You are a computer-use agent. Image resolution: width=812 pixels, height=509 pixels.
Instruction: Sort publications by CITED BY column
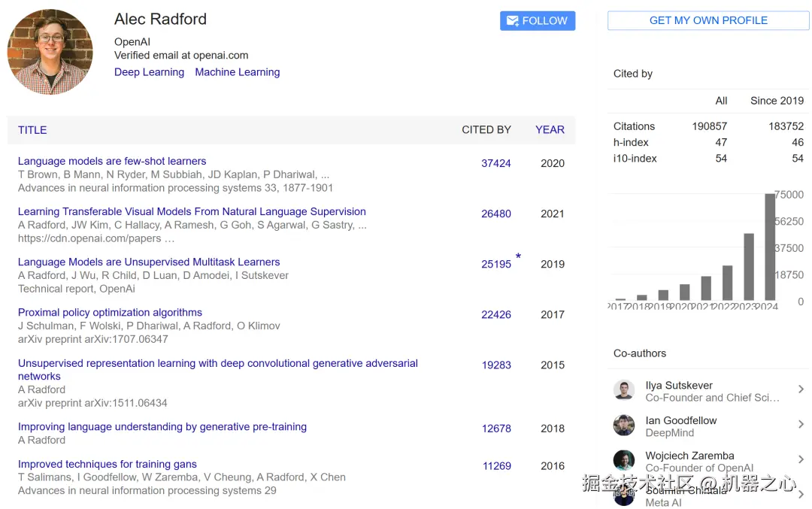486,130
